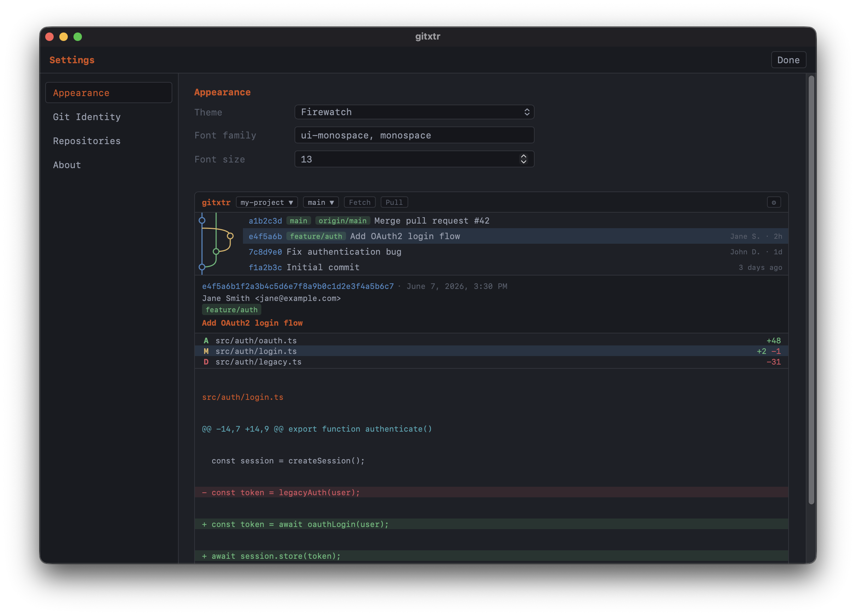Click the added line await session.store(token)
Viewport: 856px width, 616px height.
(492, 556)
